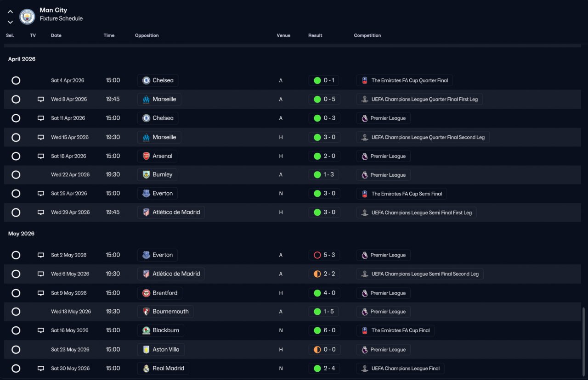Select radio button for Sat 4 Apr Chelsea fixture
This screenshot has width=588, height=380.
click(x=16, y=80)
